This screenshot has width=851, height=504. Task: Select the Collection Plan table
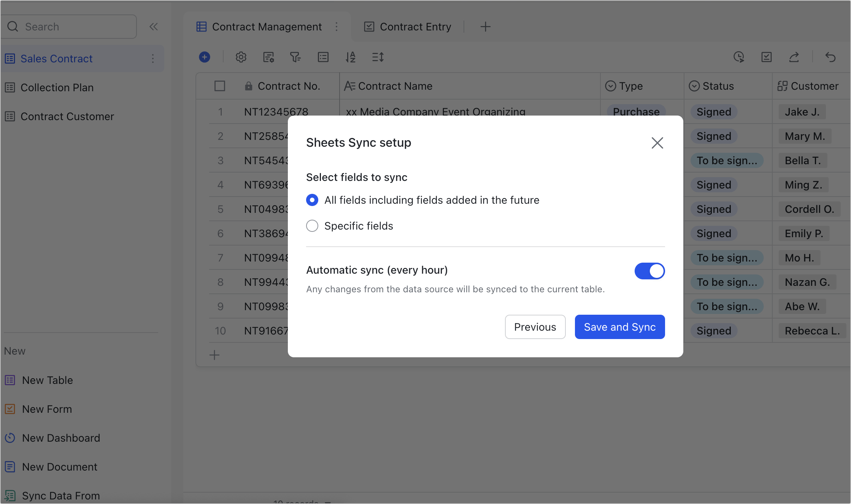click(x=57, y=87)
